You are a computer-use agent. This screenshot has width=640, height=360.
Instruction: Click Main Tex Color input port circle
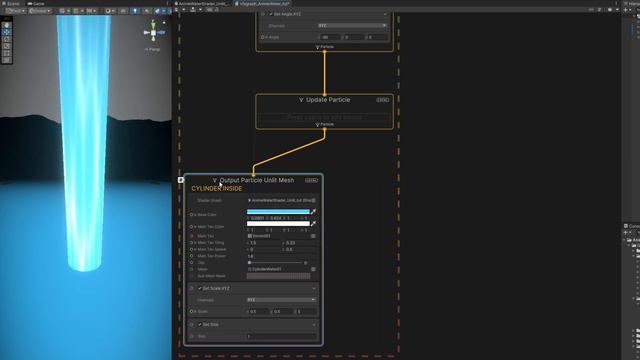coord(191,227)
